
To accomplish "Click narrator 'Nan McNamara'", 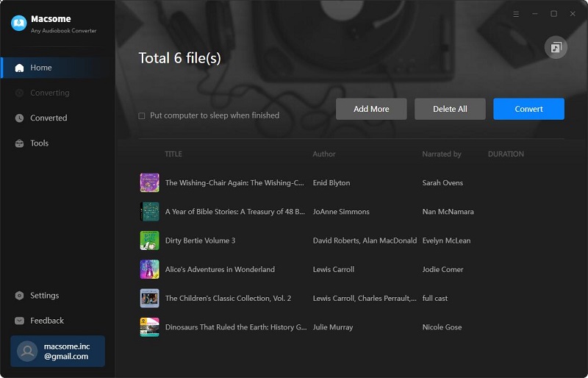I will tap(448, 212).
